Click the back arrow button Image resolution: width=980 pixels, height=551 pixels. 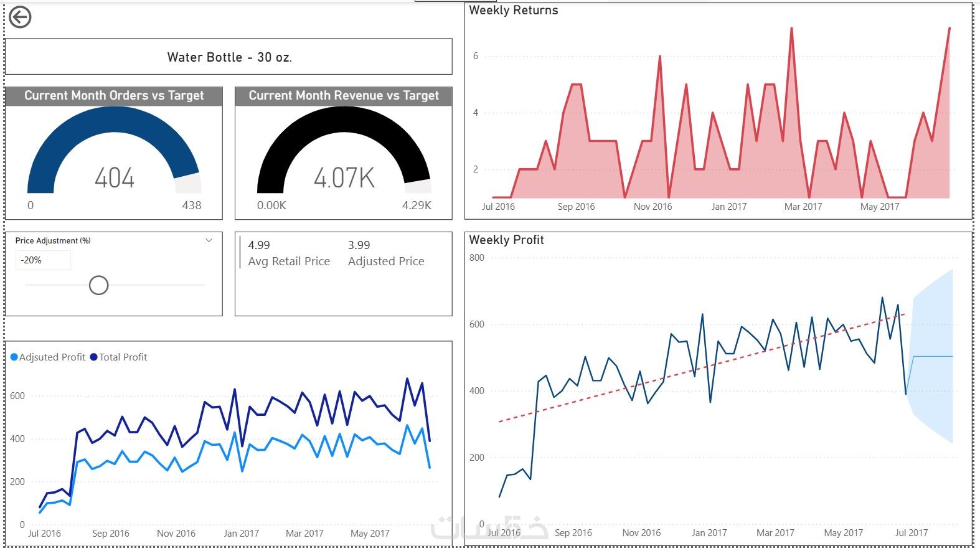(20, 17)
